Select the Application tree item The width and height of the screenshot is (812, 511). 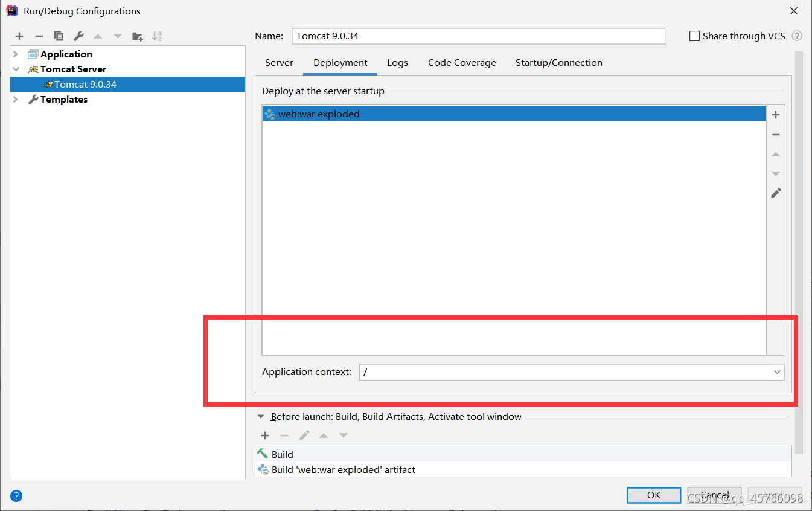[x=66, y=54]
